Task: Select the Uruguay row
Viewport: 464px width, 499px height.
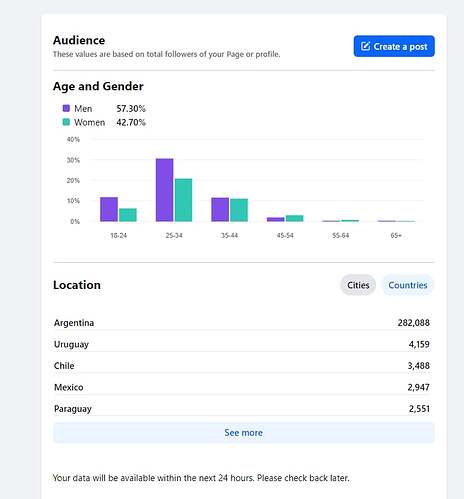Action: 242,344
